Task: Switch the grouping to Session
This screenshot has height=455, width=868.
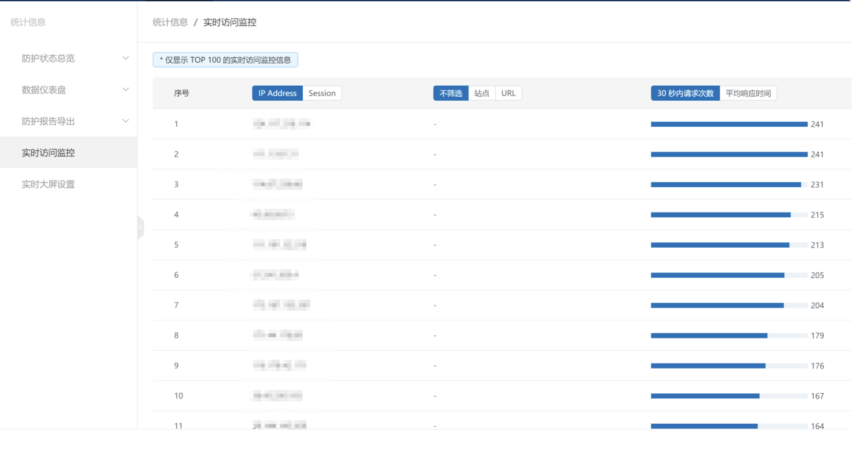Action: 322,93
